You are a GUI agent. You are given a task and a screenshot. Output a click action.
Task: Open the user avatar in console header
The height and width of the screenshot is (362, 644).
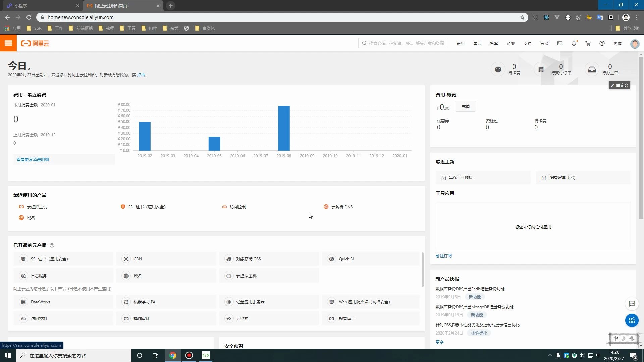tap(635, 44)
